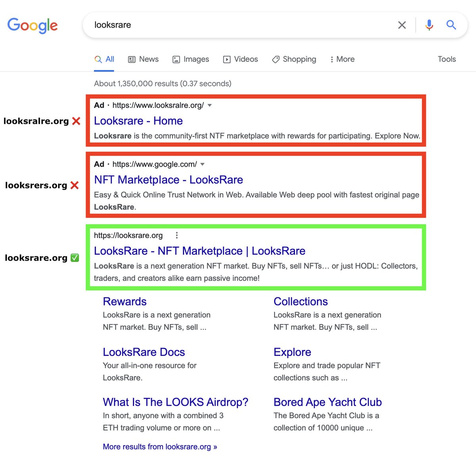Open 'What Is The LOOKS Airdrop?' sitelink

pos(176,402)
